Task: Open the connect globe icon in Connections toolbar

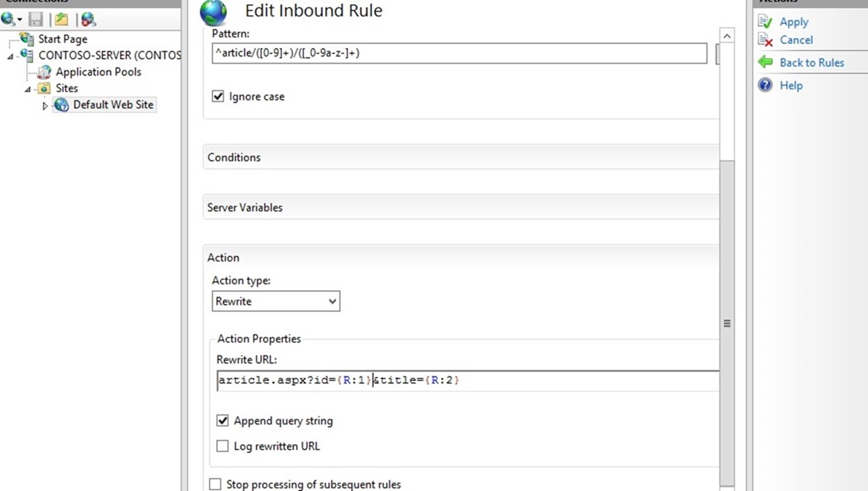Action: (8, 19)
